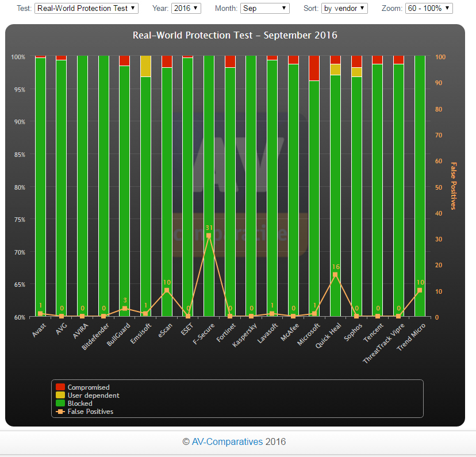Click the BullGuard red compromised segment
Screen dimensions: 476x457
click(125, 61)
